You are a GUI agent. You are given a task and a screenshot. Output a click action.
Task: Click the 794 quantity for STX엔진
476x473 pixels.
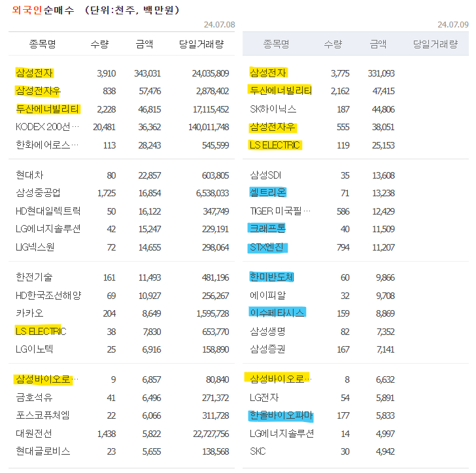pyautogui.click(x=343, y=247)
